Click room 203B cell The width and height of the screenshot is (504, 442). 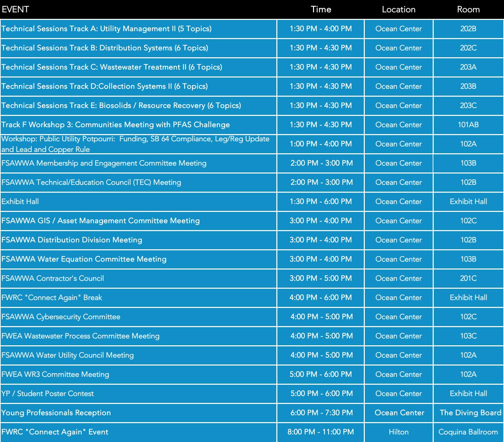click(x=468, y=86)
